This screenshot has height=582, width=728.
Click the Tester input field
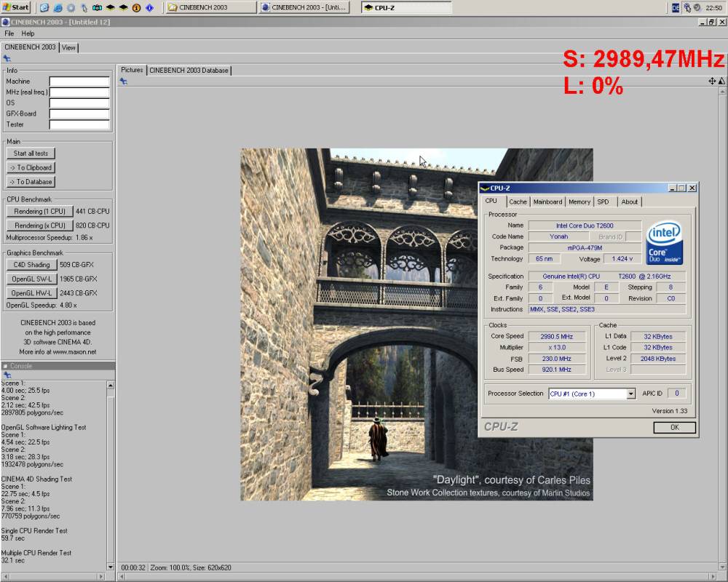(x=79, y=124)
